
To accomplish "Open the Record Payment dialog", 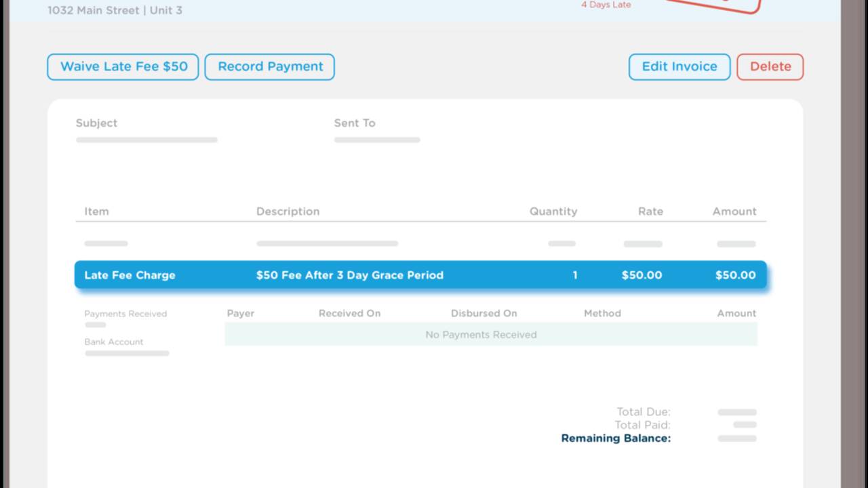I will (x=269, y=66).
